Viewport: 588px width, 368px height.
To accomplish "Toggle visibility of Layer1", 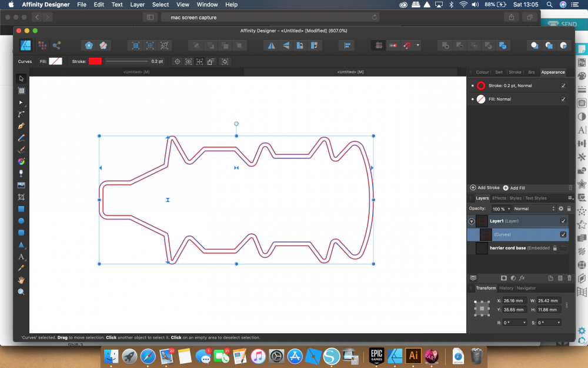I will 563,221.
